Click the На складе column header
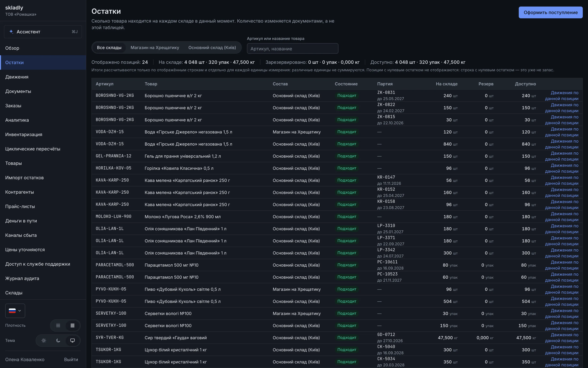 447,84
